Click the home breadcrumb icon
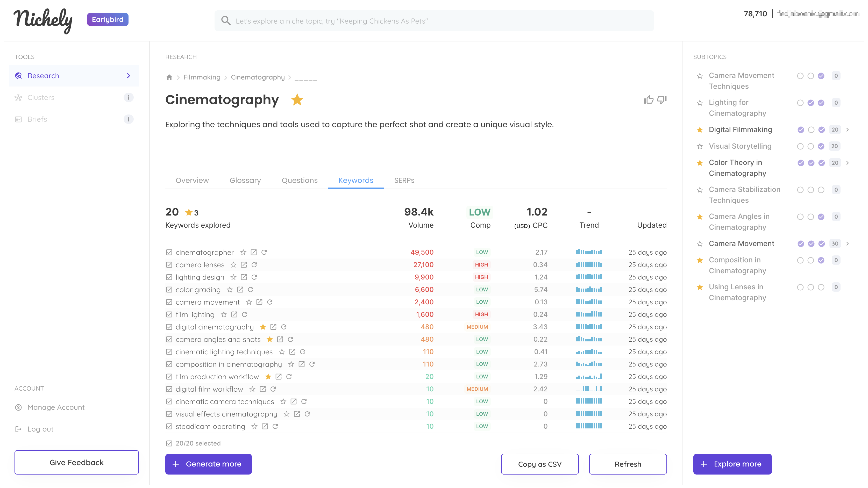The height and width of the screenshot is (488, 868). (169, 77)
